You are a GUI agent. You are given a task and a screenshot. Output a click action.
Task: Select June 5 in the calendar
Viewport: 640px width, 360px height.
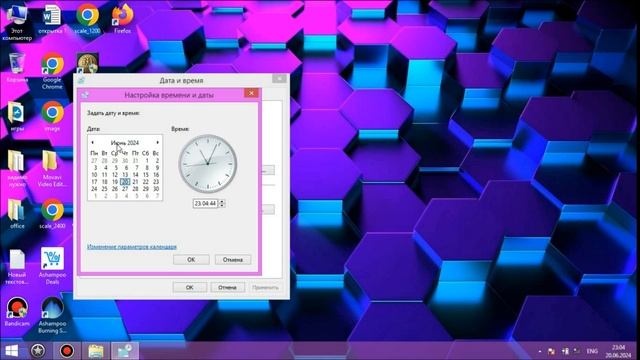click(x=116, y=168)
